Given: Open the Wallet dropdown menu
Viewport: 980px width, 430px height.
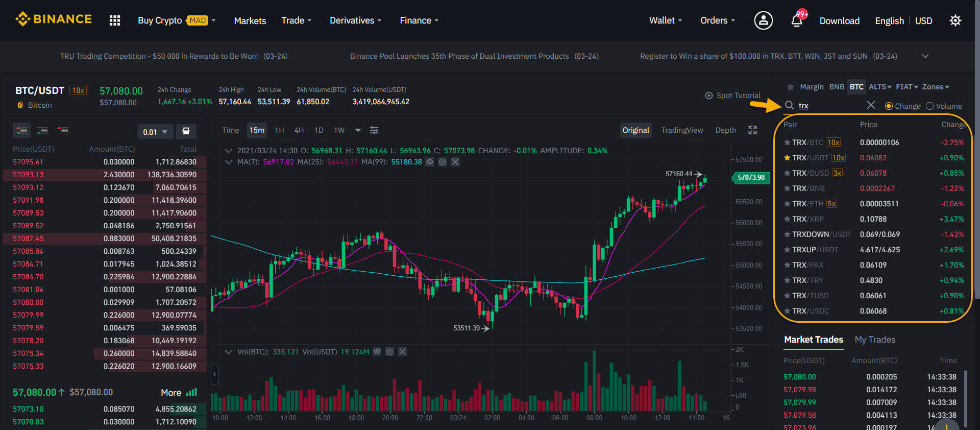Looking at the screenshot, I should [x=666, y=20].
